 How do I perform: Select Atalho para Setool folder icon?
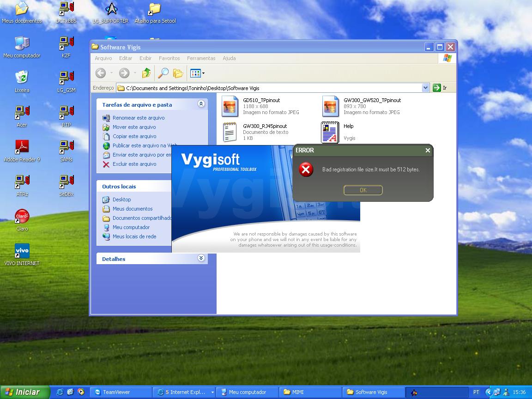[x=155, y=12]
